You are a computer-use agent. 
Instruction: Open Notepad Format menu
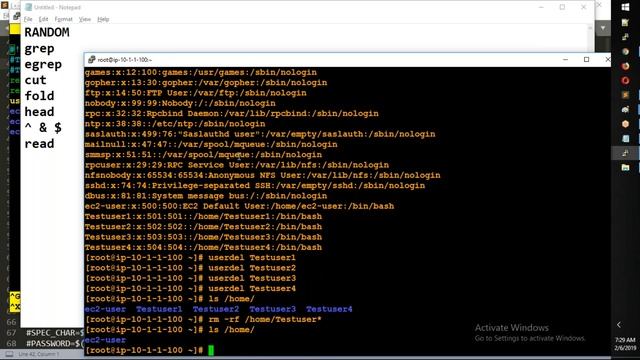[x=63, y=19]
